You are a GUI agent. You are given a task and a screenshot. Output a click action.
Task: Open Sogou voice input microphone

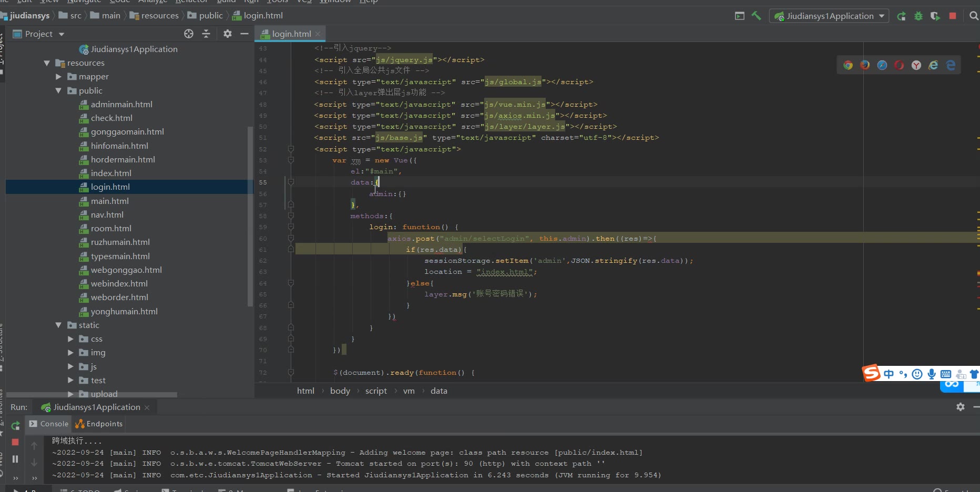point(931,374)
